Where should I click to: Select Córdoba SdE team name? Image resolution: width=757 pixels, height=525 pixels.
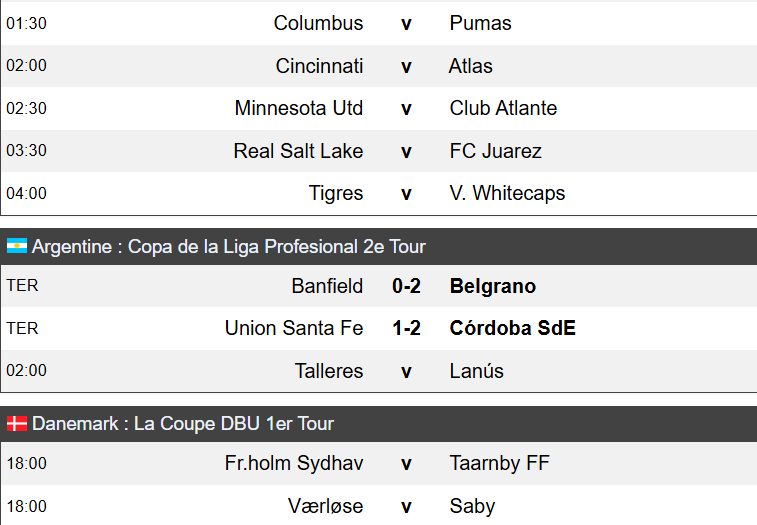513,328
